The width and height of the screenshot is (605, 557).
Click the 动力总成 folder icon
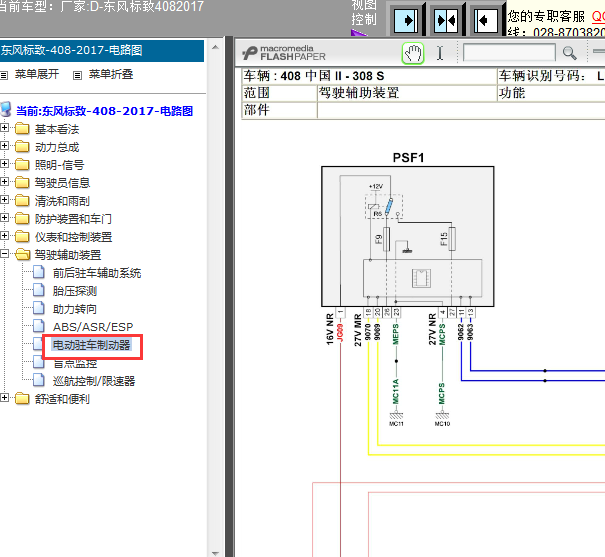pos(22,147)
